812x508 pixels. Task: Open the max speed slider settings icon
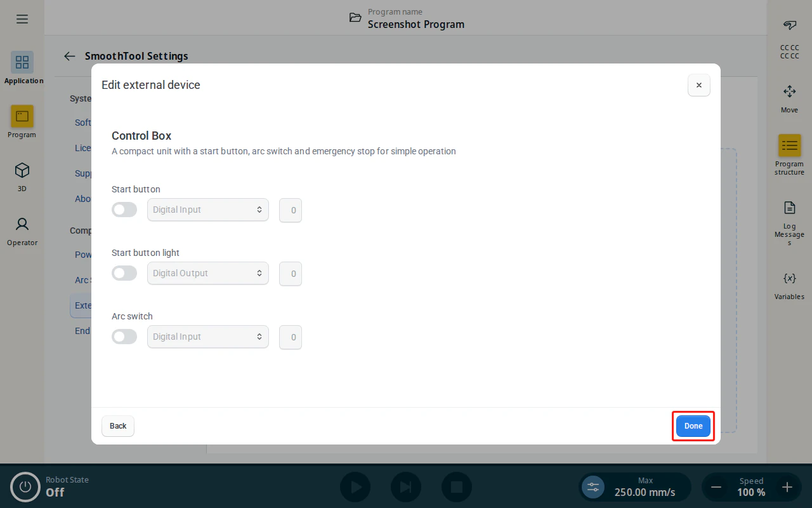tap(593, 487)
